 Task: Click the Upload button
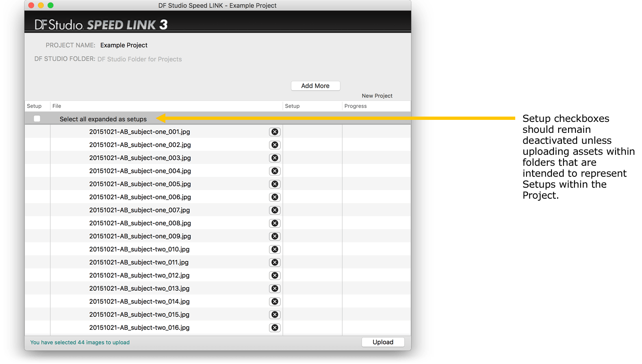[x=383, y=342]
